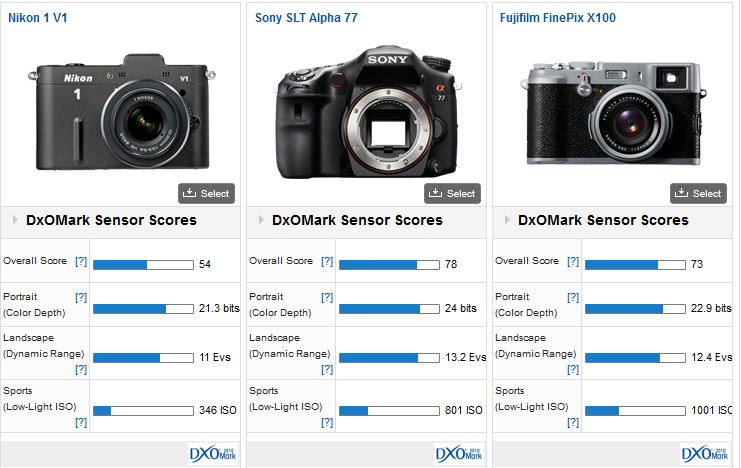This screenshot has width=741, height=468.
Task: Open Sports help [?] for Sony
Action: click(327, 422)
